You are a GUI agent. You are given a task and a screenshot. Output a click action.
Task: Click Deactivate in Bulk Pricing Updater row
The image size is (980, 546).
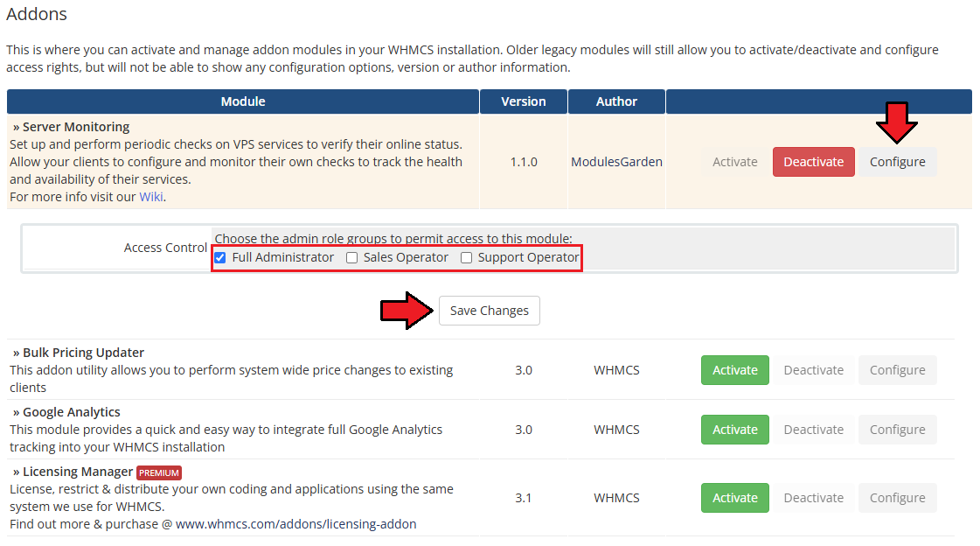pyautogui.click(x=813, y=370)
